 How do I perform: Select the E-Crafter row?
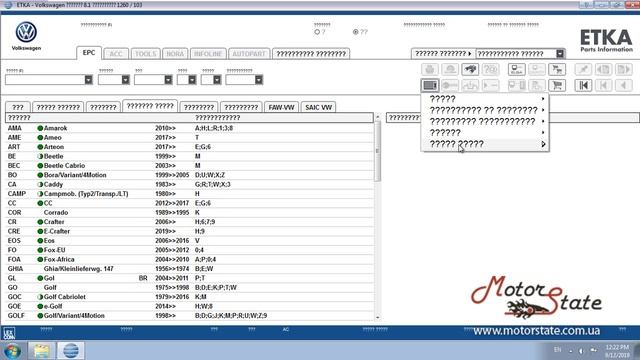(189, 231)
